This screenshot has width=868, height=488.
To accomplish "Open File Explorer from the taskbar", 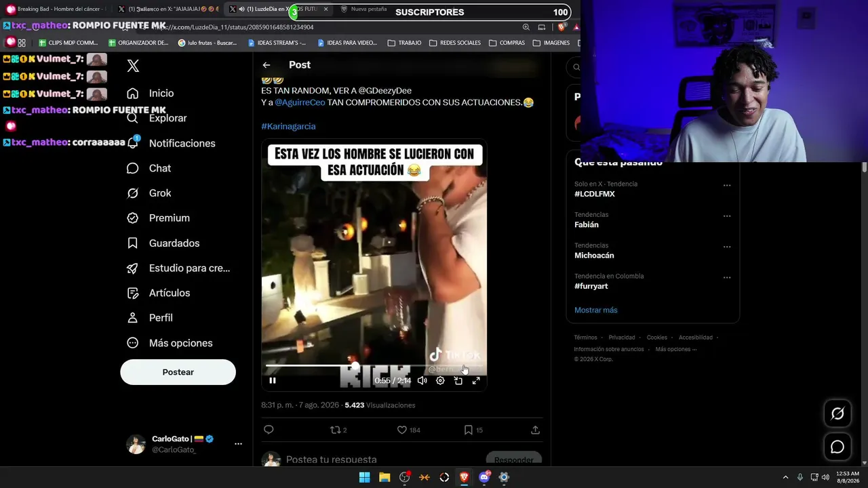I will tap(384, 477).
